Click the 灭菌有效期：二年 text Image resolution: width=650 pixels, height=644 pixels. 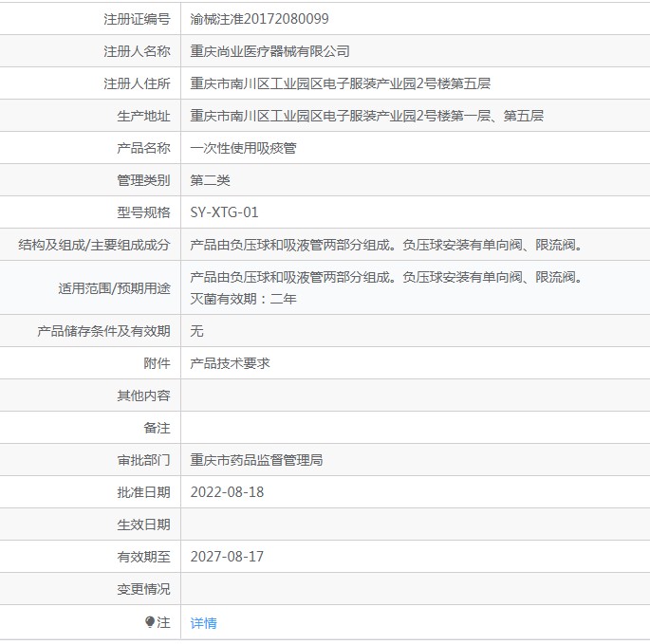(243, 299)
